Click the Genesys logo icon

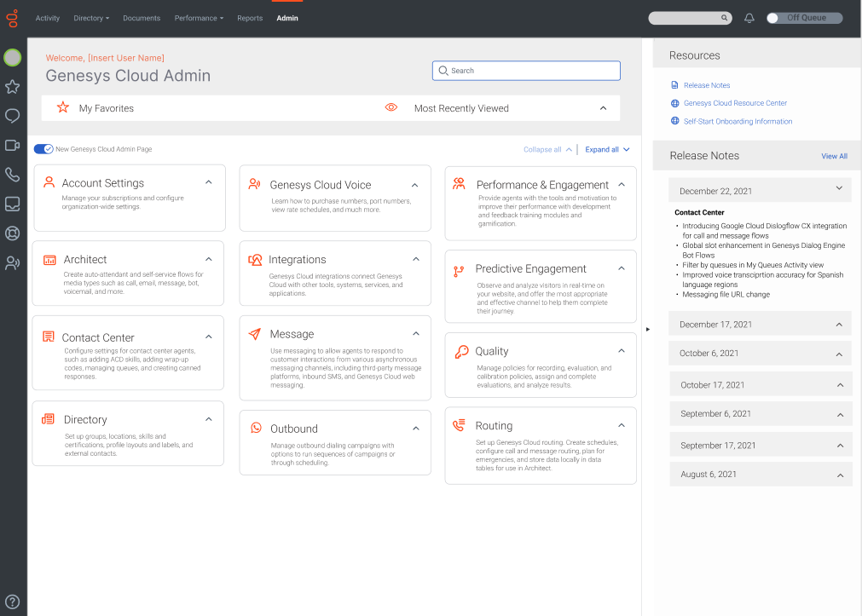pyautogui.click(x=13, y=18)
